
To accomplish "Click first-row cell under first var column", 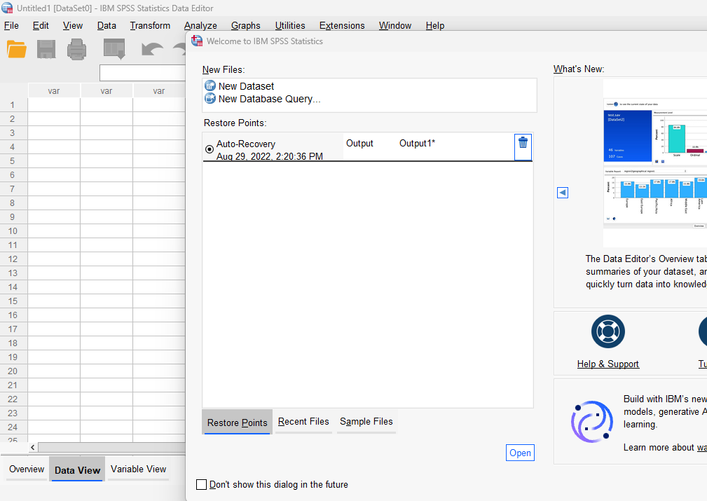I will pos(54,105).
